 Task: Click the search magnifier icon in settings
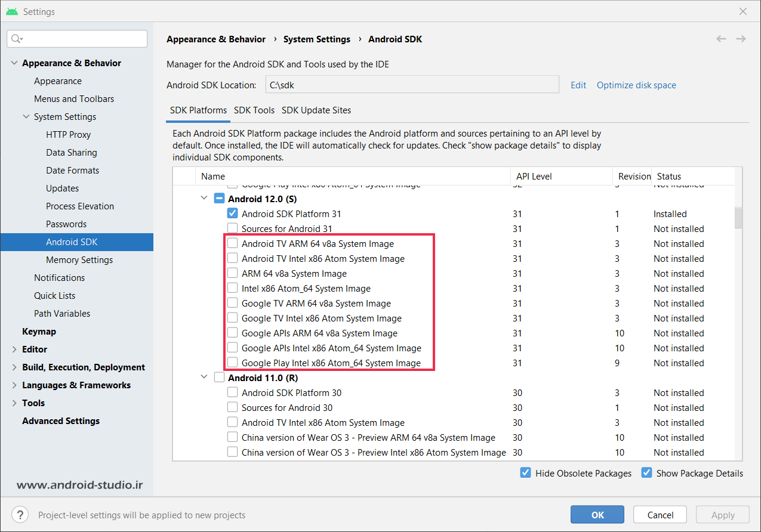(x=16, y=39)
